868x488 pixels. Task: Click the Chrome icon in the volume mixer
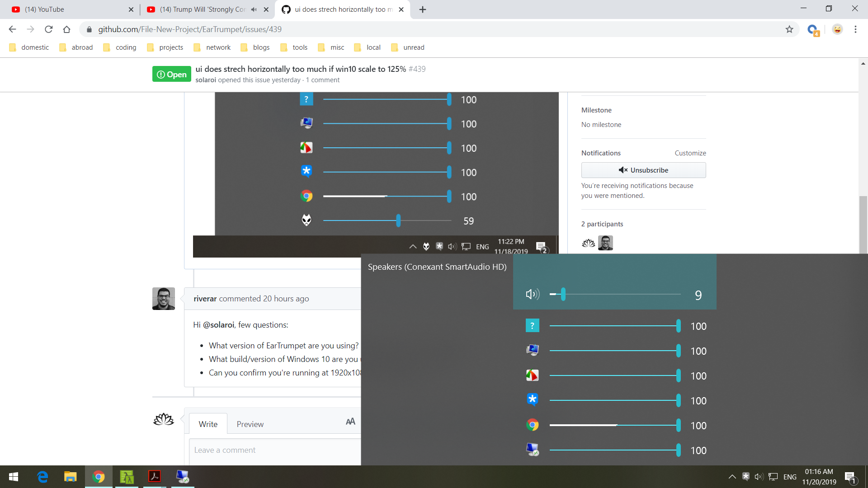click(x=533, y=425)
